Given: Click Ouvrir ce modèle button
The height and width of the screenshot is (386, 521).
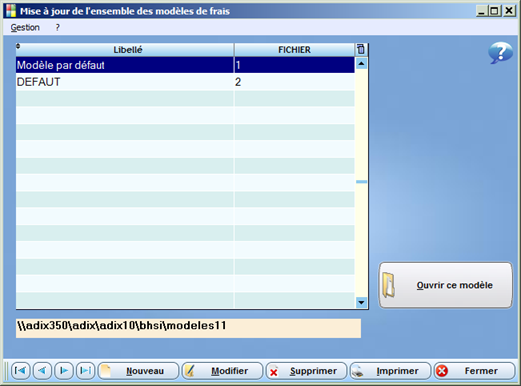Looking at the screenshot, I should coord(446,285).
